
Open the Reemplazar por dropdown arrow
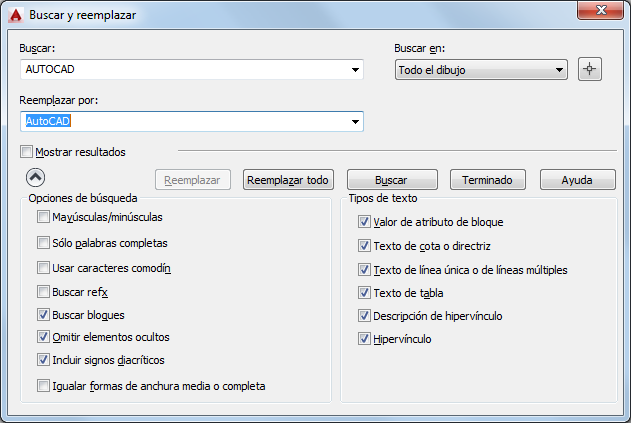tap(355, 122)
